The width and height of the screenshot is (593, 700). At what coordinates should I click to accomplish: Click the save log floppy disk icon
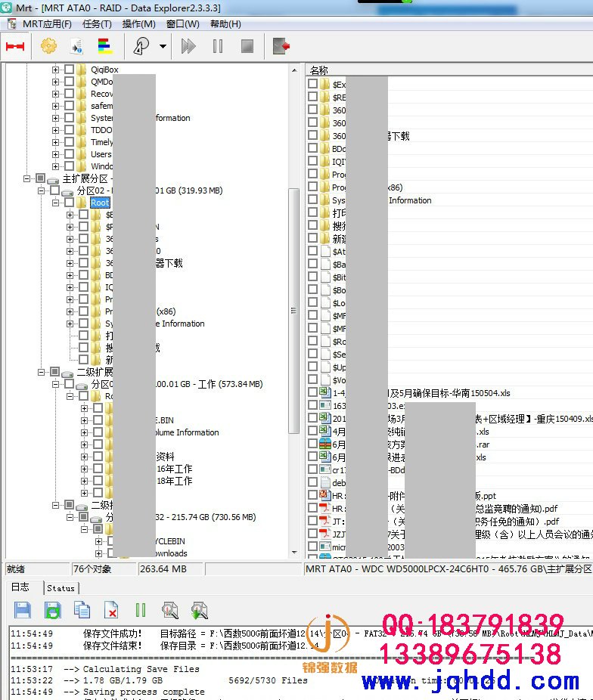pyautogui.click(x=23, y=610)
